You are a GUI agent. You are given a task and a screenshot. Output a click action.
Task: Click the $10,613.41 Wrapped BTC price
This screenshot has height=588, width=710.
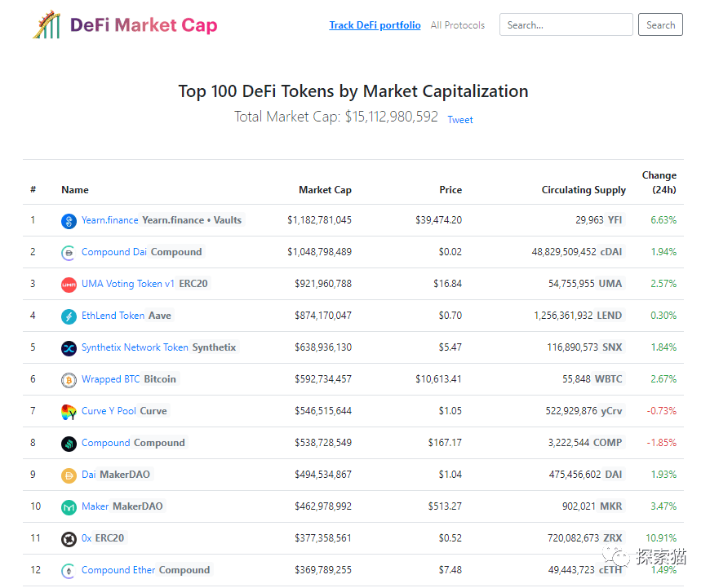(439, 379)
